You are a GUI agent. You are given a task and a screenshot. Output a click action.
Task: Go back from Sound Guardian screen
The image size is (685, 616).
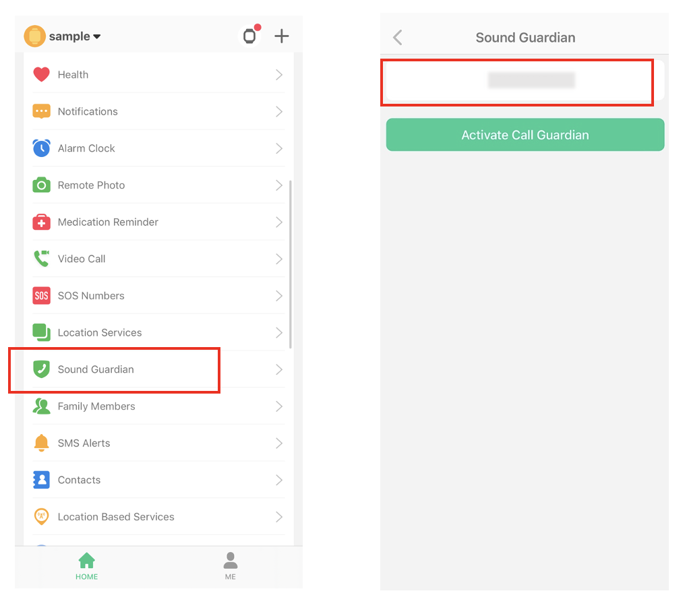point(398,38)
